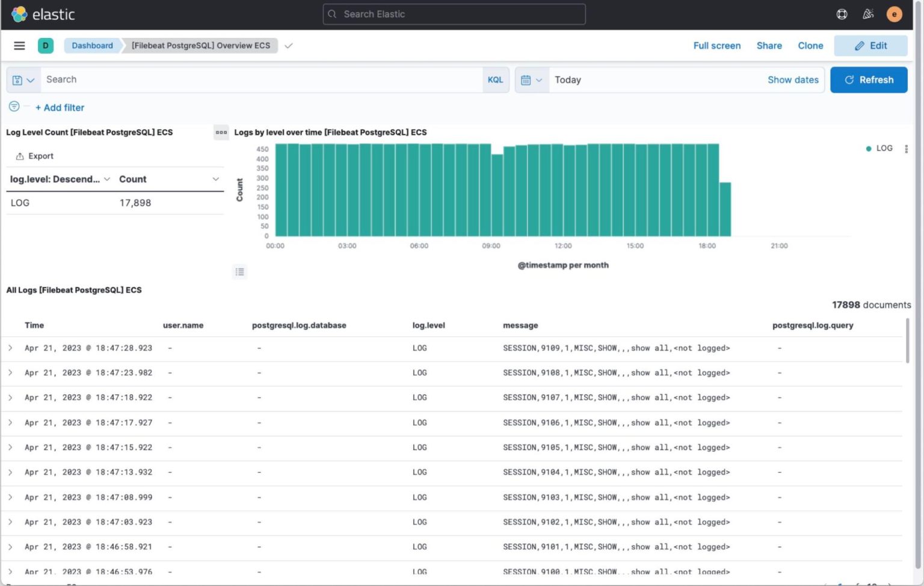Open the user profile avatar menu
Screen dimensions: 924x586
tap(895, 14)
